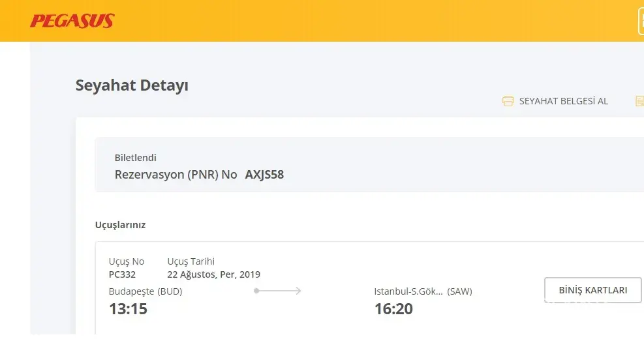Click the Uçuşlarınız section title

tap(120, 225)
